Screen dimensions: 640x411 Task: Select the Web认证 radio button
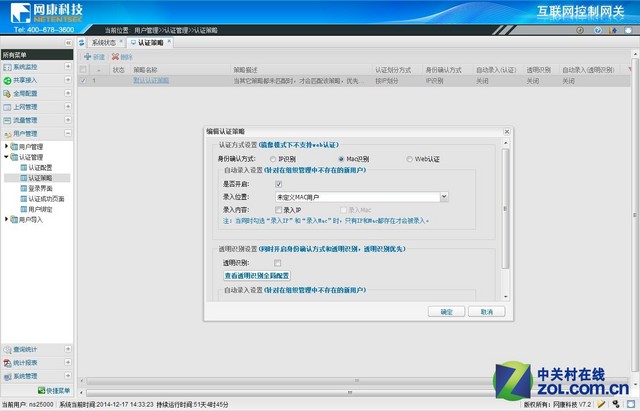tap(409, 159)
